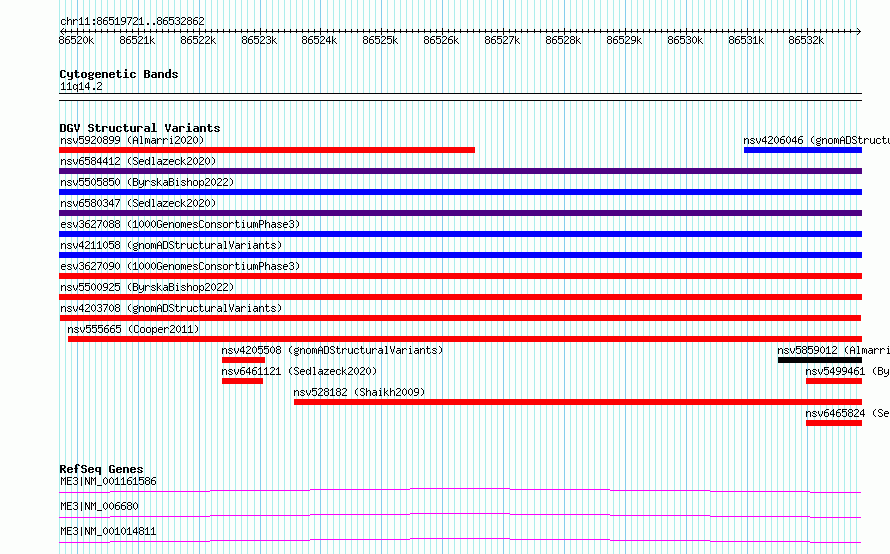This screenshot has width=890, height=554.
Task: Click the esv3627090 (1000GenomesConsortiumPhase3) red bar
Action: click(x=460, y=276)
